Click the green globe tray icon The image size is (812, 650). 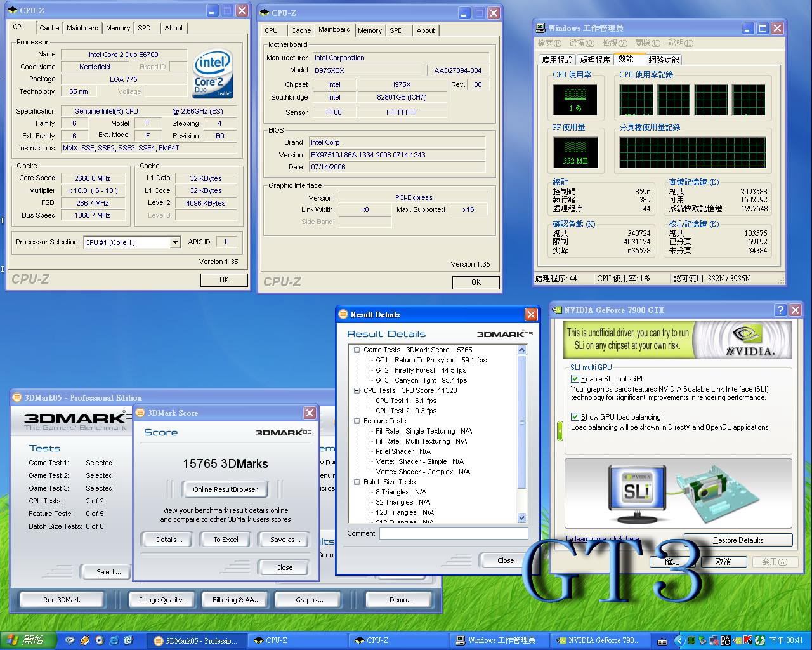(x=760, y=640)
